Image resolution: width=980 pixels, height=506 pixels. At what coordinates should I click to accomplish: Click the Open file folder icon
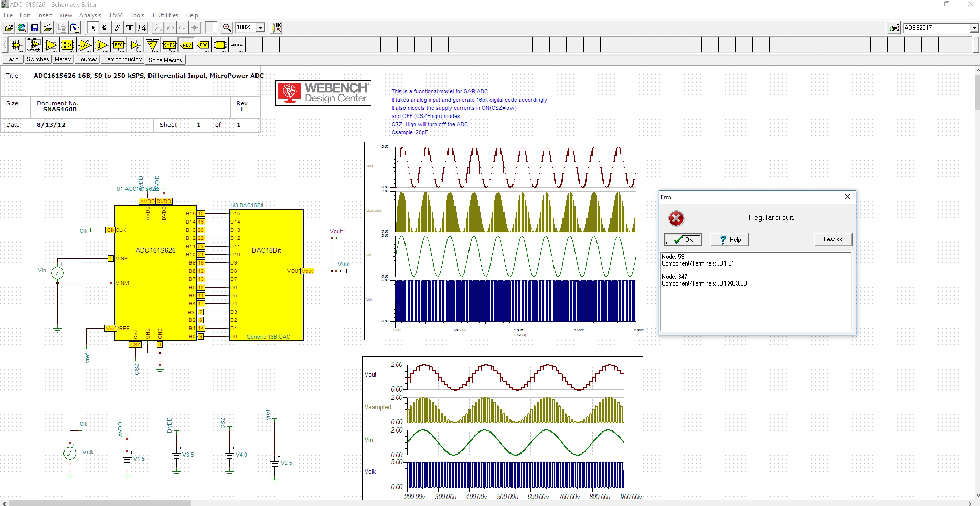click(9, 28)
